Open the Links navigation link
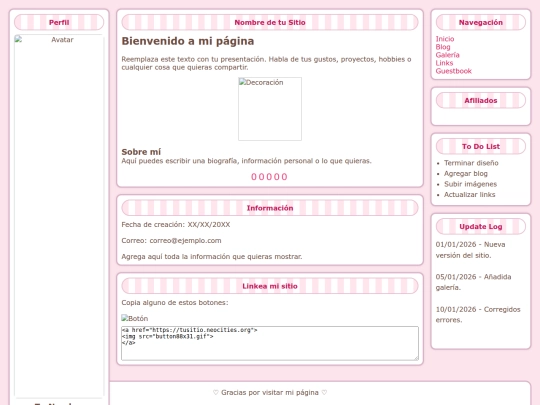The width and height of the screenshot is (540, 405). (x=444, y=63)
